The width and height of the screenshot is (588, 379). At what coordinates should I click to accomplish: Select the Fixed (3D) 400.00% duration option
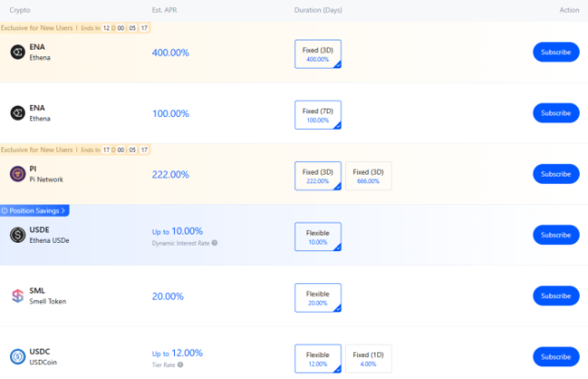317,53
